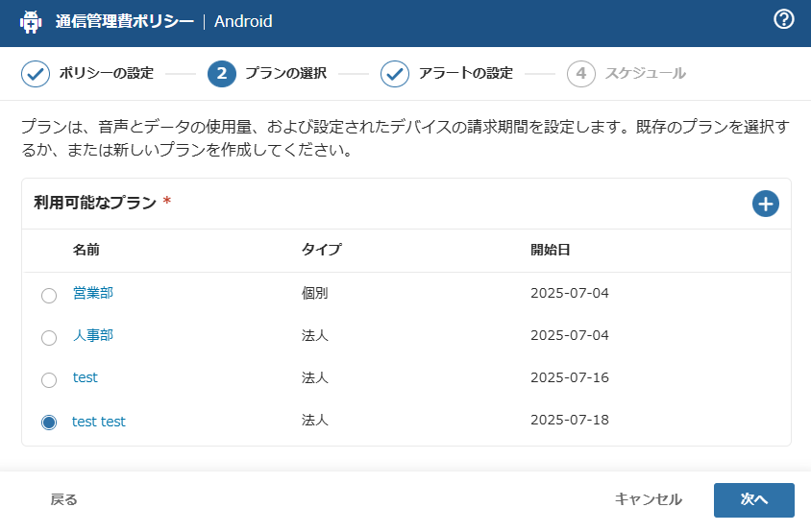Click the 営業部 row date 2025-07-04
Screen dimensions: 811x532
click(570, 293)
